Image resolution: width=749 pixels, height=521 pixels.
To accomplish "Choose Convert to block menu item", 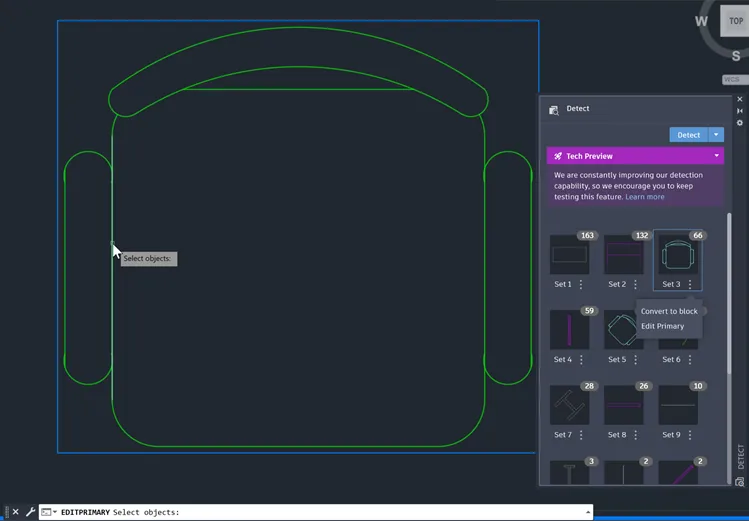I will coord(669,311).
